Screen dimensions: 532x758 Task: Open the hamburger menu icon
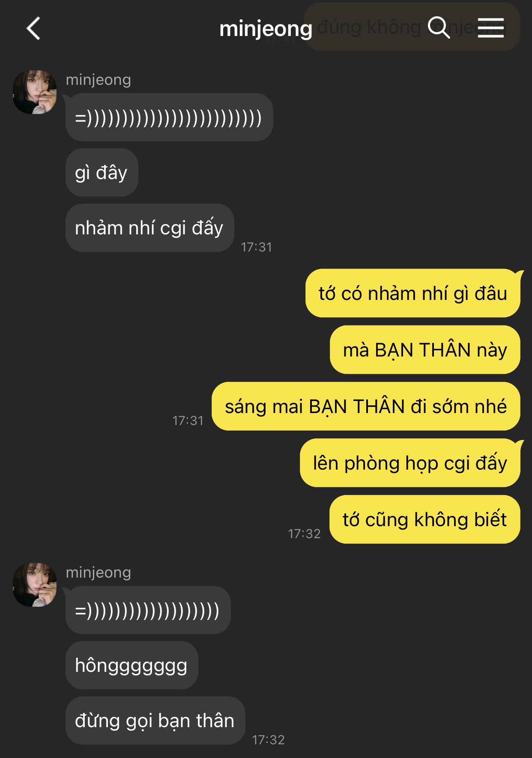pos(491,28)
